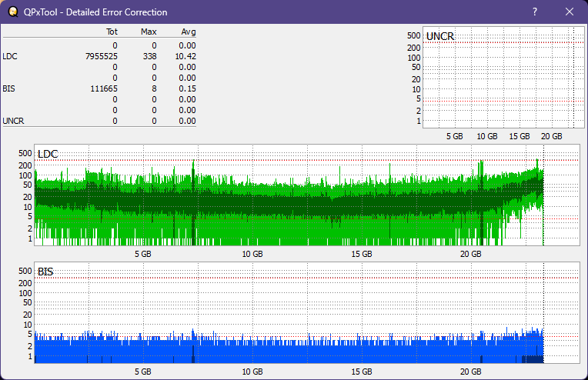The width and height of the screenshot is (588, 380).
Task: Click the LDC total value 7955525
Action: (102, 56)
